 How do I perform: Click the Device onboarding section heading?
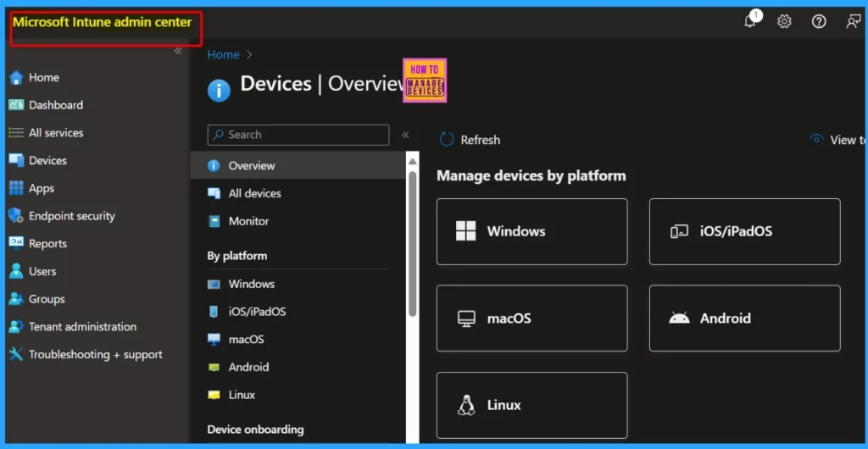(255, 430)
